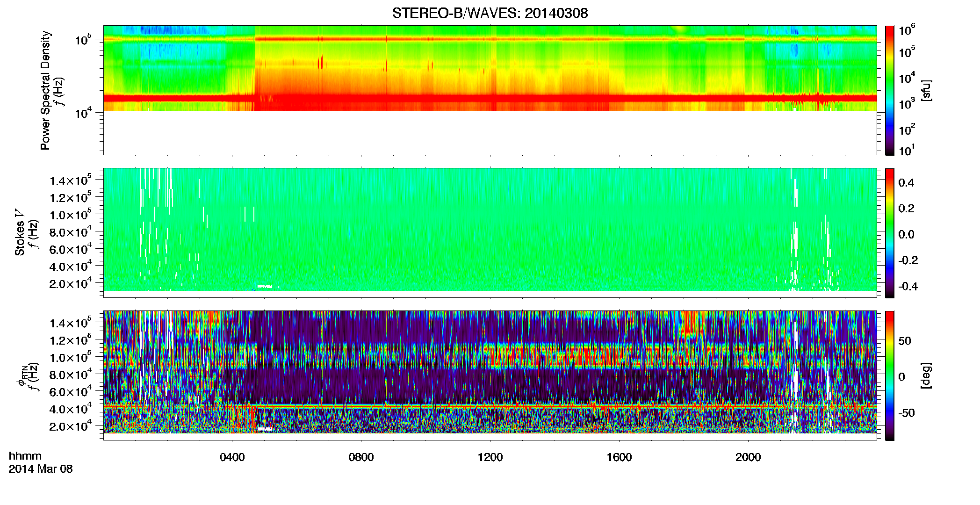
Task: Click the plot title STEREO-B/WAVES: 20140308
Action: coord(490,13)
